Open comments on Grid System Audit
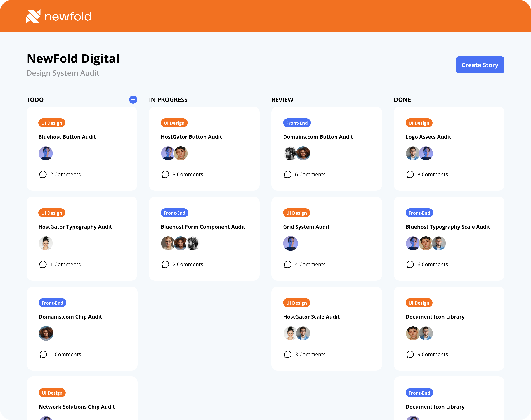 (305, 264)
